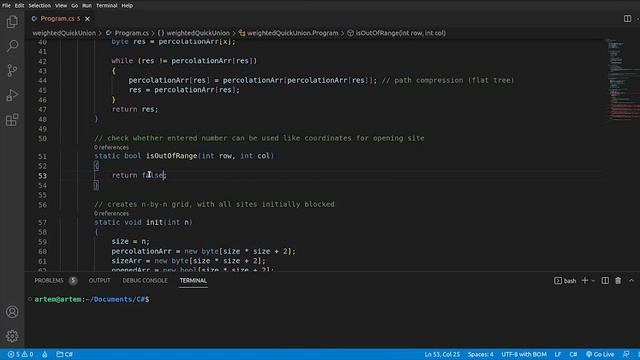The height and width of the screenshot is (360, 640).
Task: Open the Help menu
Action: click(127, 6)
